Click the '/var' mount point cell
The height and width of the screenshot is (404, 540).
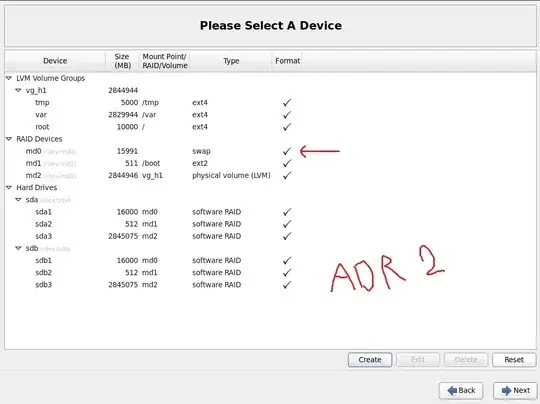click(149, 115)
